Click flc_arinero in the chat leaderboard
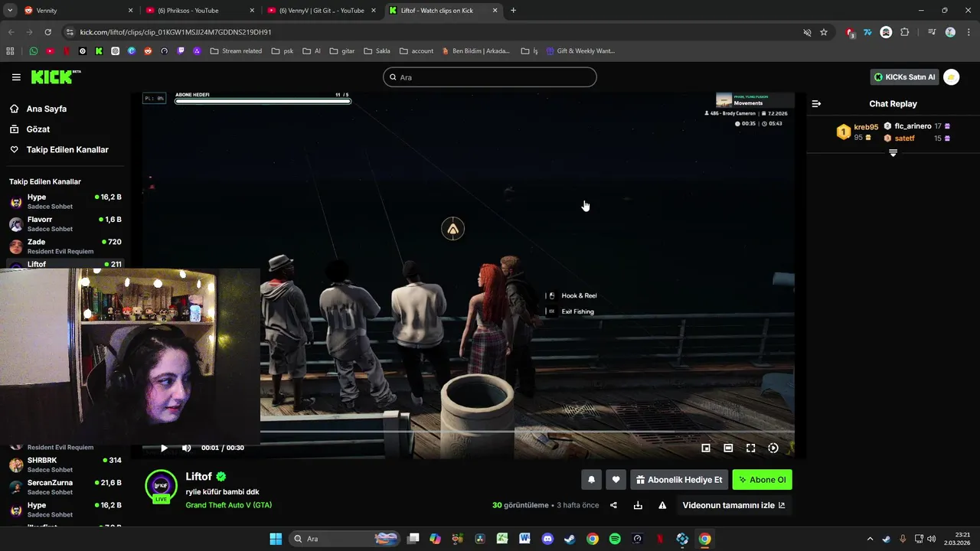 (x=913, y=126)
